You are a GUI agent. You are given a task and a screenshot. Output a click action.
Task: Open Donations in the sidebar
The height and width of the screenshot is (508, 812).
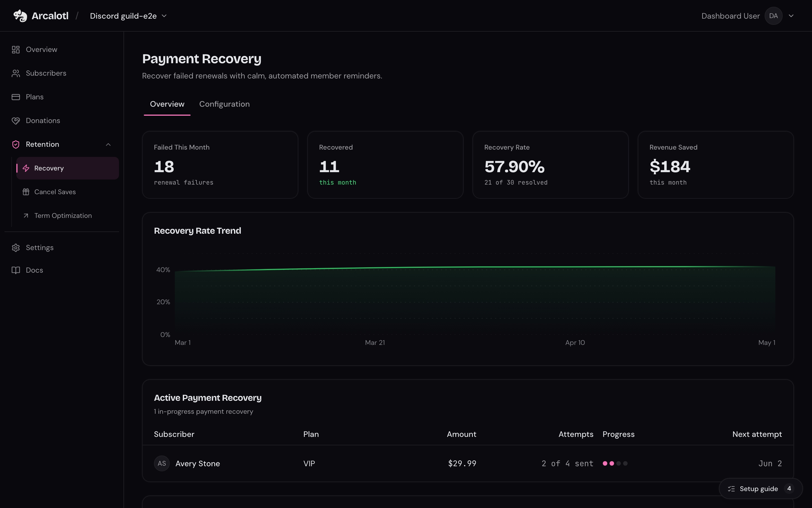pos(62,121)
